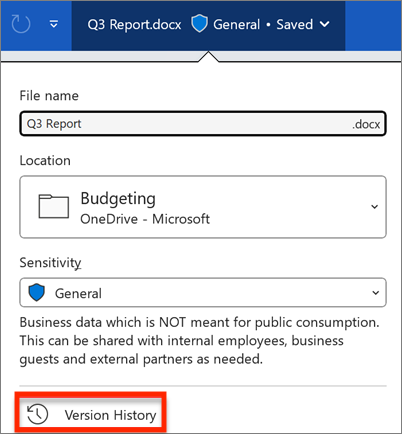Click the .docx extension in name field
Image resolution: width=402 pixels, height=434 pixels.
(366, 124)
